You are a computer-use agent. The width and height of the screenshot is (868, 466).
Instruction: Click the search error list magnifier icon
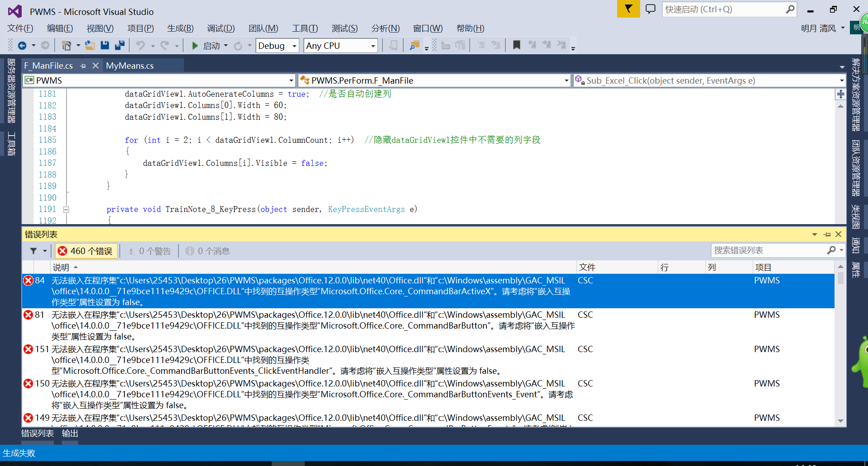pos(831,250)
